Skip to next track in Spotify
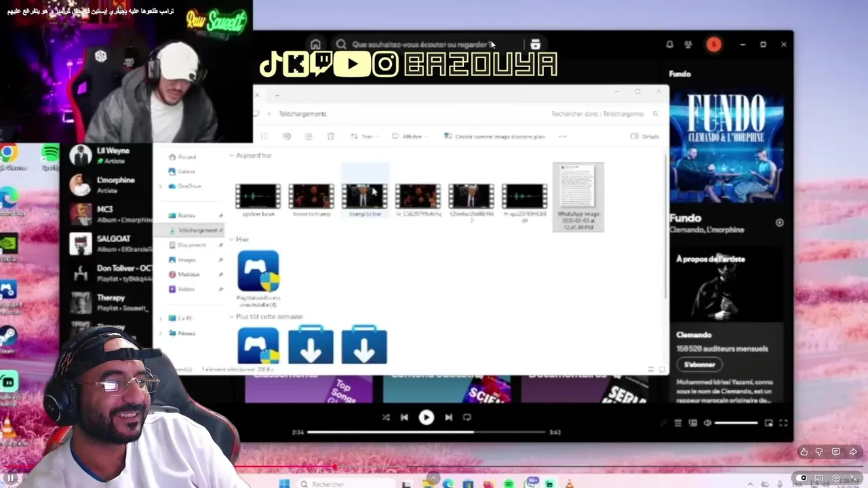The image size is (868, 488). 448,418
